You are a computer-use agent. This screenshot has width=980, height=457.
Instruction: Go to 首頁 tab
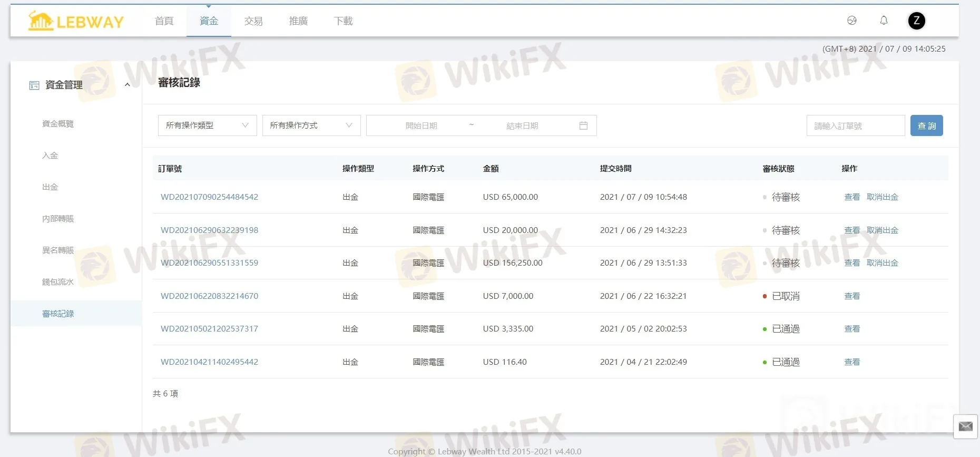pos(164,21)
